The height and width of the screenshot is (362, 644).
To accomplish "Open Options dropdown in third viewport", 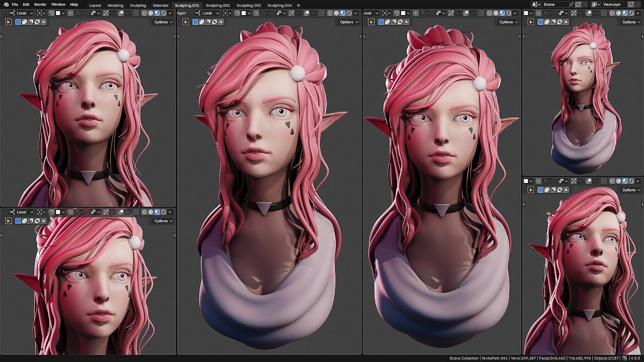I will click(x=508, y=22).
